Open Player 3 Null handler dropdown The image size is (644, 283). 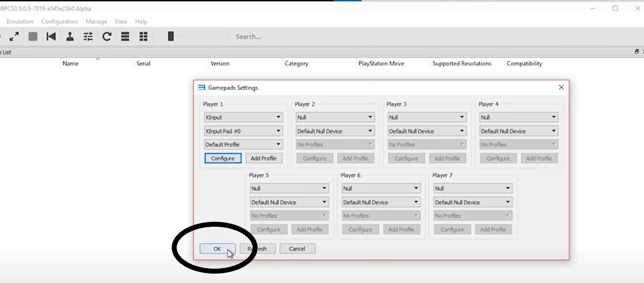coord(427,118)
